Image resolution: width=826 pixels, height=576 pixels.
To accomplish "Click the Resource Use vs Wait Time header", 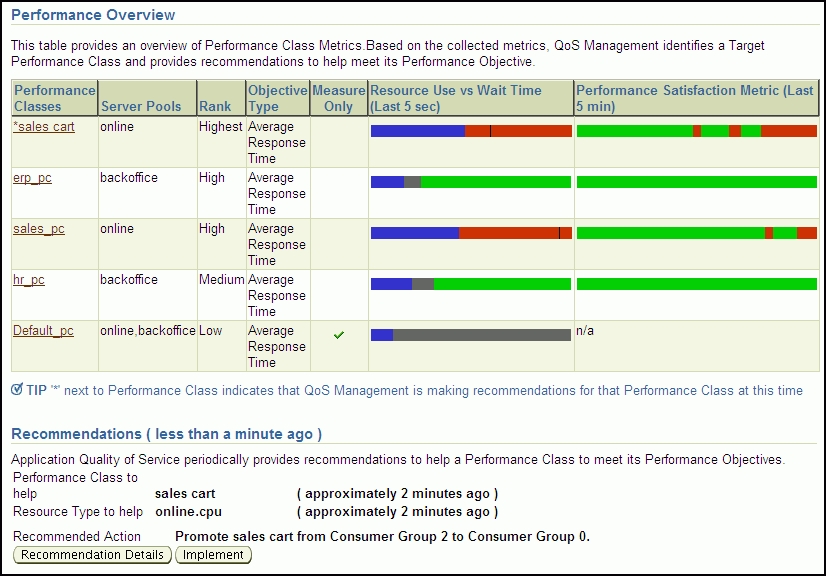I will [x=456, y=98].
